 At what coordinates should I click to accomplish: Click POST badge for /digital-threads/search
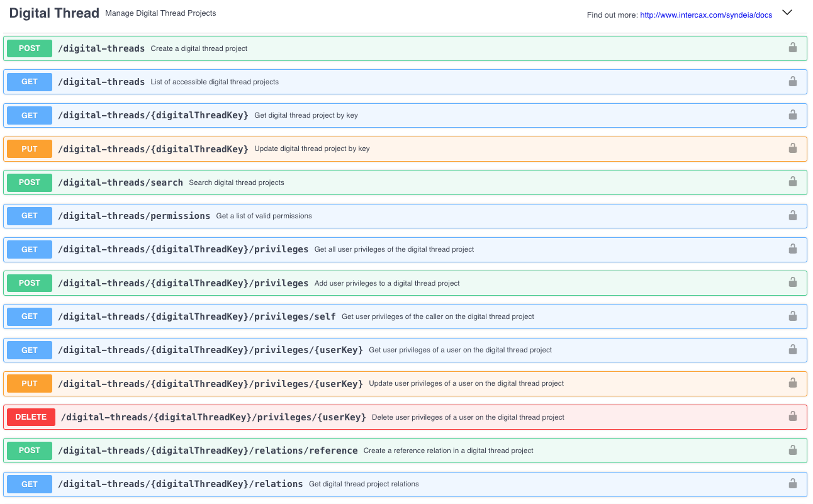[29, 182]
